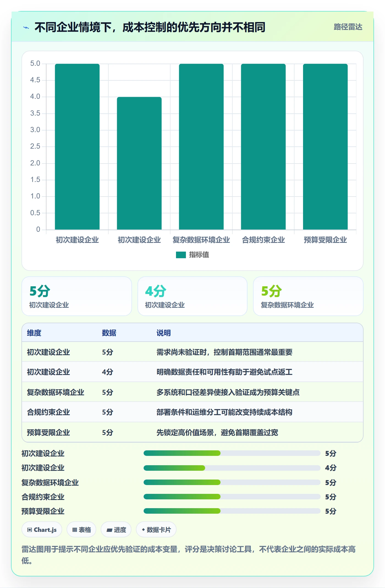Click the 表格 tag chip
385x588 pixels.
[81, 530]
